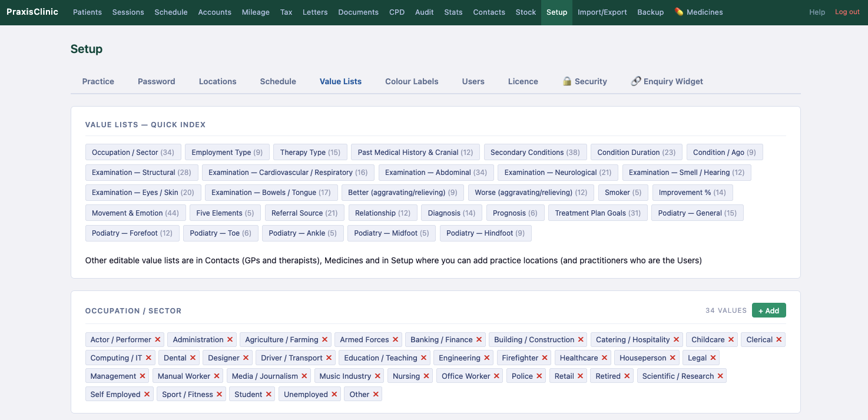Image resolution: width=868 pixels, height=420 pixels.
Task: Remove the Clerical value
Action: click(x=778, y=340)
